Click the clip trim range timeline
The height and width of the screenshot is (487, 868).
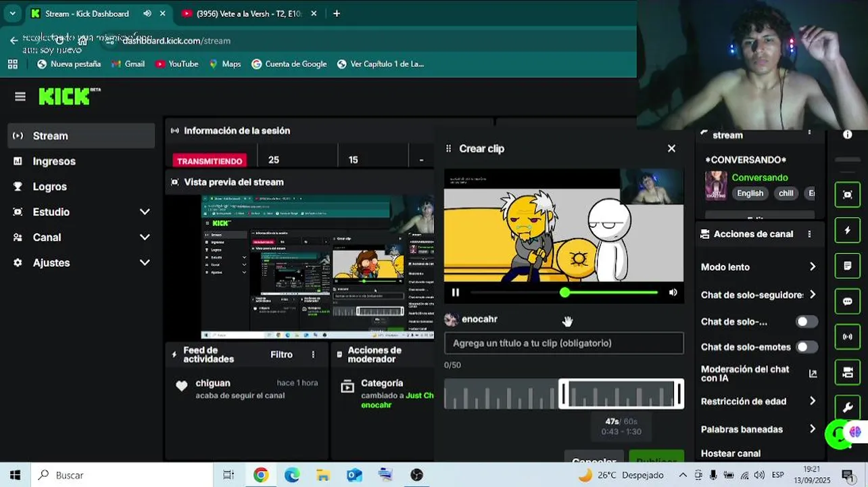point(564,394)
